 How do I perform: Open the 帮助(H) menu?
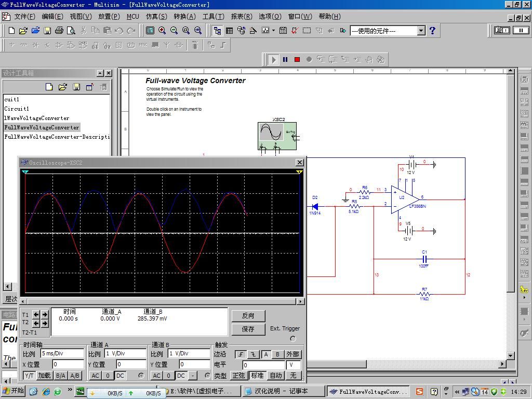point(329,16)
